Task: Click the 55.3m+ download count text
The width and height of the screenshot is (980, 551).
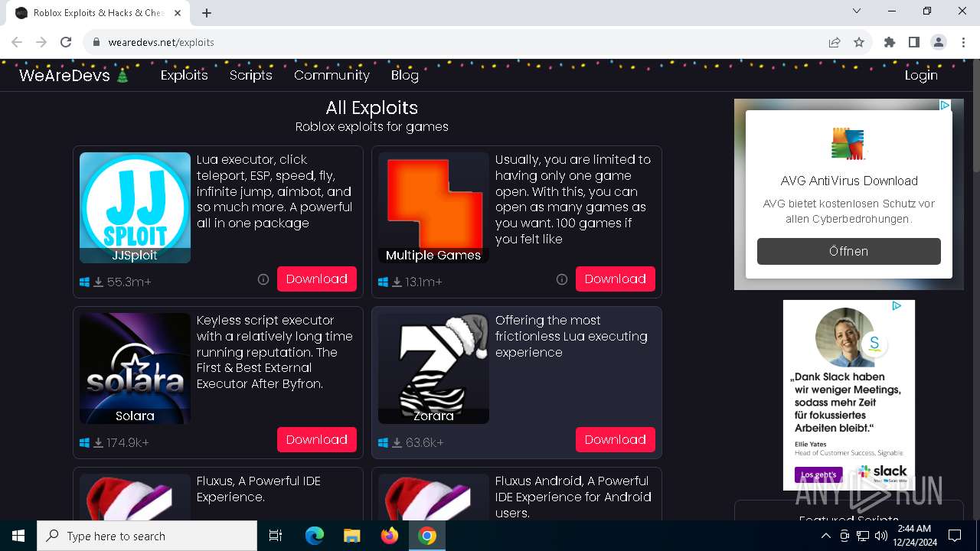Action: 129,282
